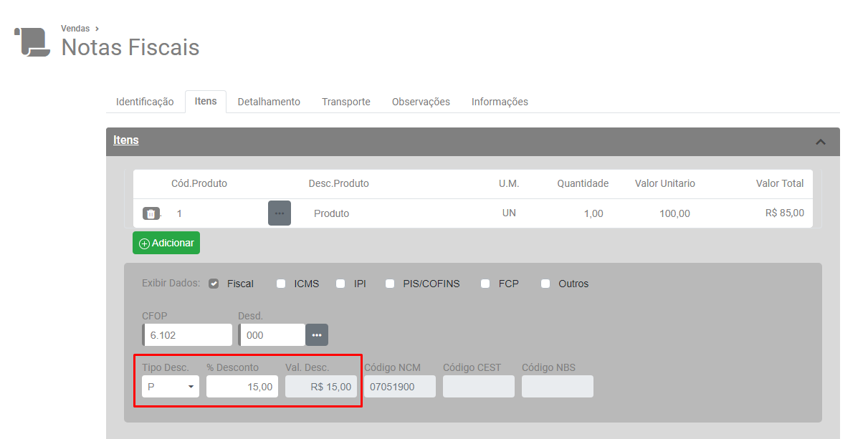Switch to the Identificação tab
Screen dimensions: 868x439
[x=145, y=102]
